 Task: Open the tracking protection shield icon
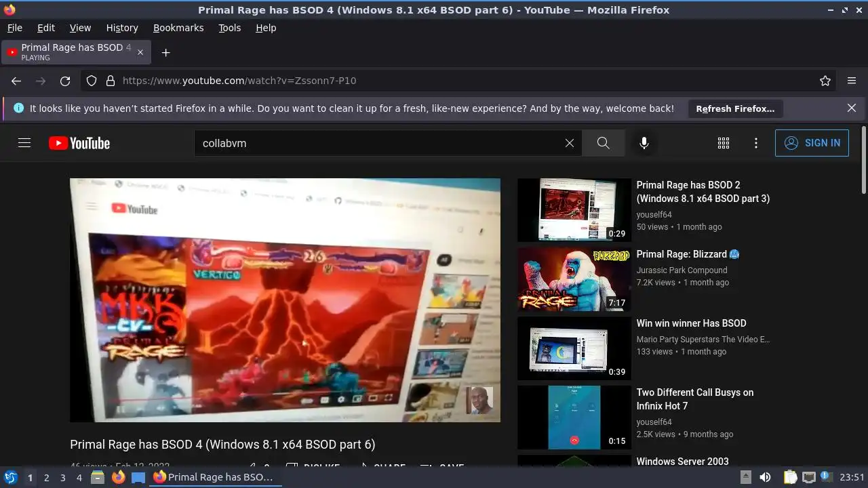(x=92, y=81)
